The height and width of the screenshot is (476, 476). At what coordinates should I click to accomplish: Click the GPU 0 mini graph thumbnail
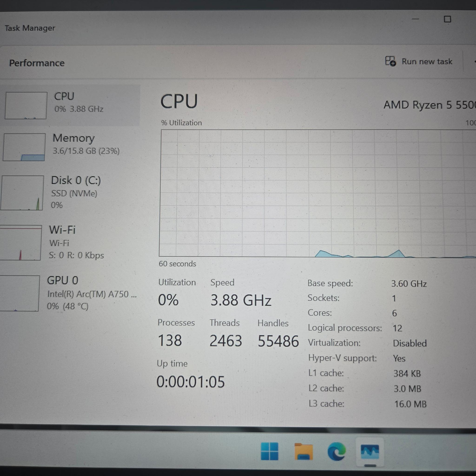click(19, 294)
